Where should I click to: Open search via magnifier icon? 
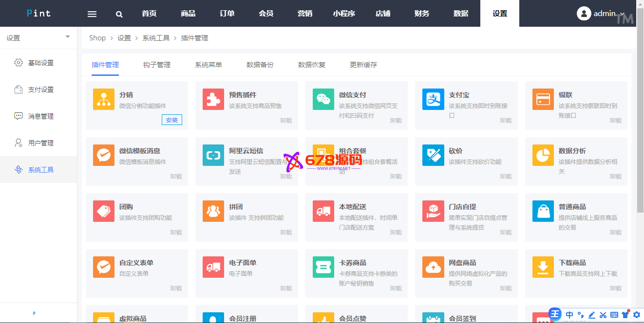pyautogui.click(x=119, y=14)
